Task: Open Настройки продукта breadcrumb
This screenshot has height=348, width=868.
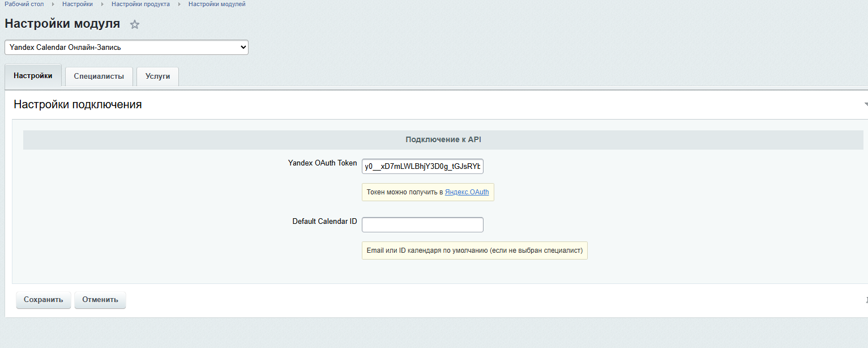Action: pyautogui.click(x=140, y=4)
